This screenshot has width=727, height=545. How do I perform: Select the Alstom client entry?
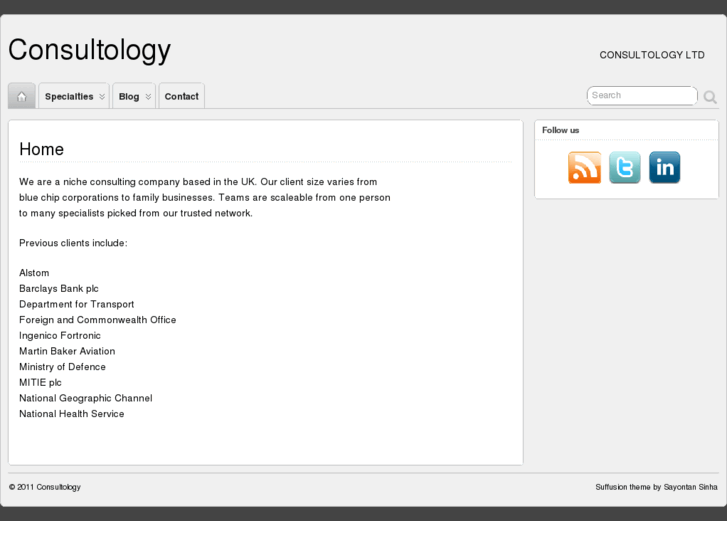click(34, 273)
